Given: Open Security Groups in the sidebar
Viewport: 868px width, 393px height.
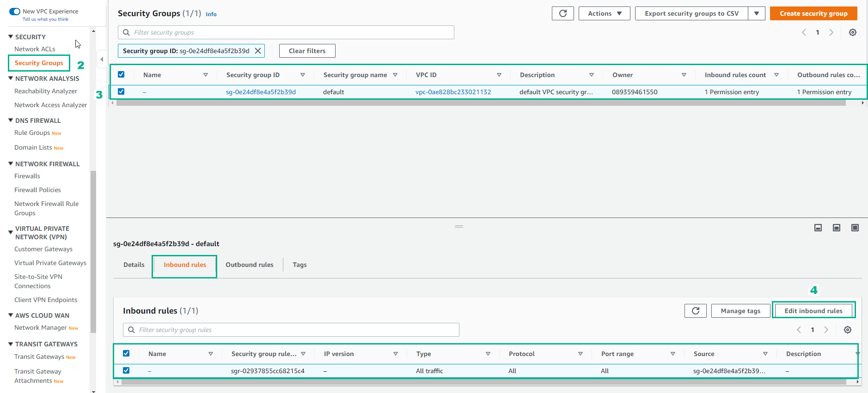Looking at the screenshot, I should [39, 63].
